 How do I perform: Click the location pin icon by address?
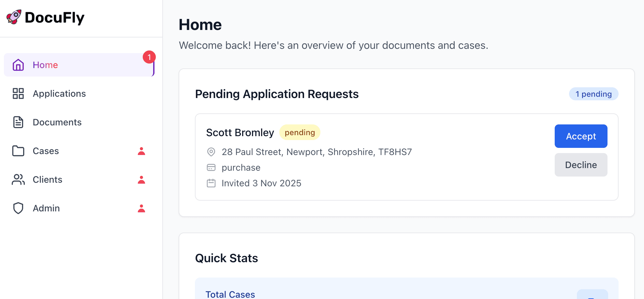[211, 152]
